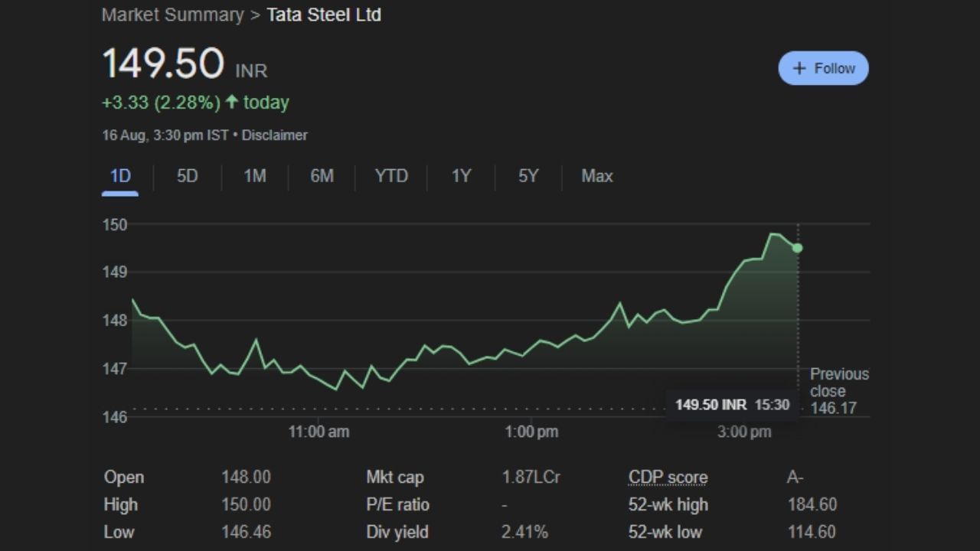
Task: Click the Div yield value 2.41%
Action: [524, 532]
